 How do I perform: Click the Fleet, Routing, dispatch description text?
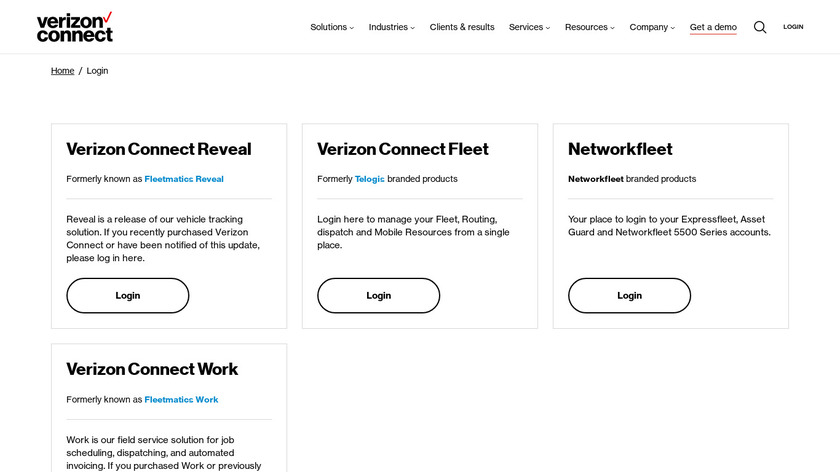[x=414, y=232]
